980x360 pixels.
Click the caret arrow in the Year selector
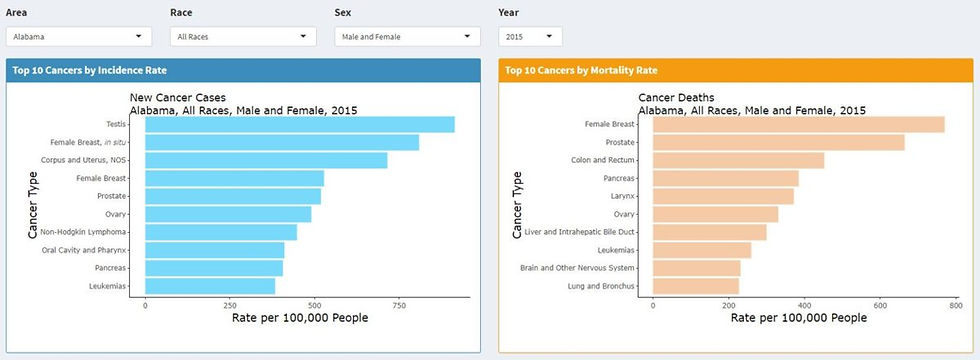549,36
